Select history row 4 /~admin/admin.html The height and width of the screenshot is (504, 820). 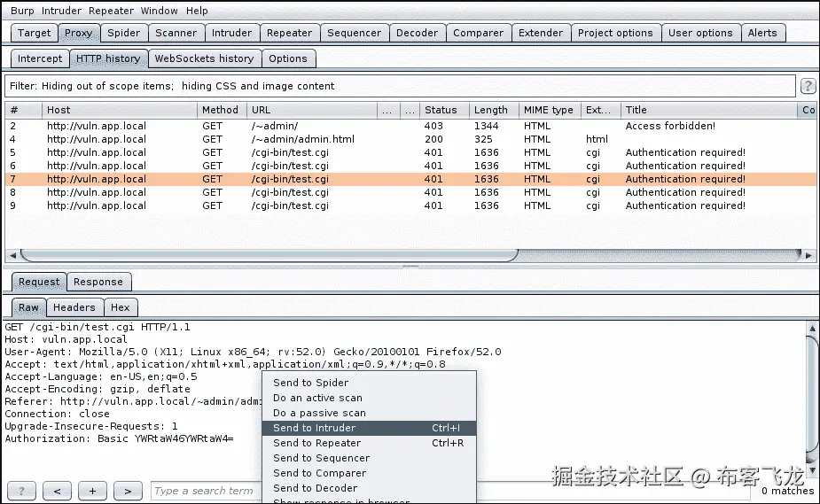[410, 139]
